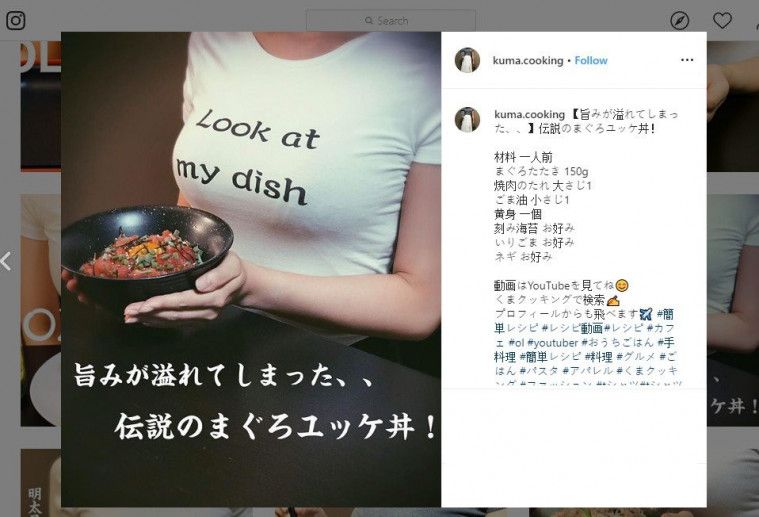The width and height of the screenshot is (759, 517).
Task: Click the tuna yukke bowl post photo
Action: click(x=251, y=269)
